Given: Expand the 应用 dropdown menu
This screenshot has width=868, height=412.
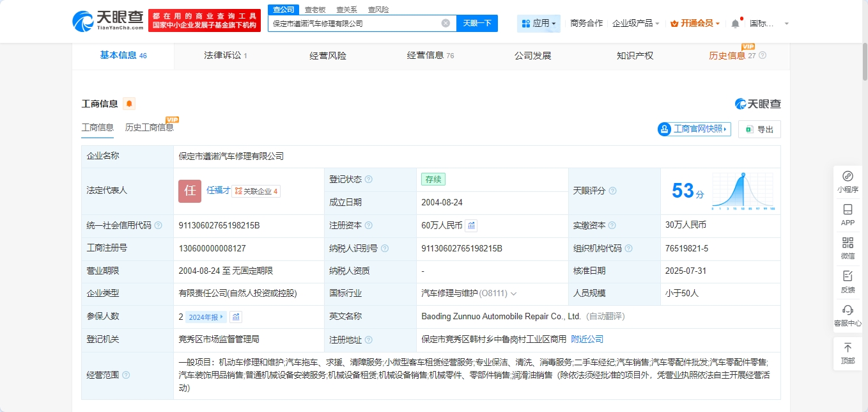Looking at the screenshot, I should 539,24.
